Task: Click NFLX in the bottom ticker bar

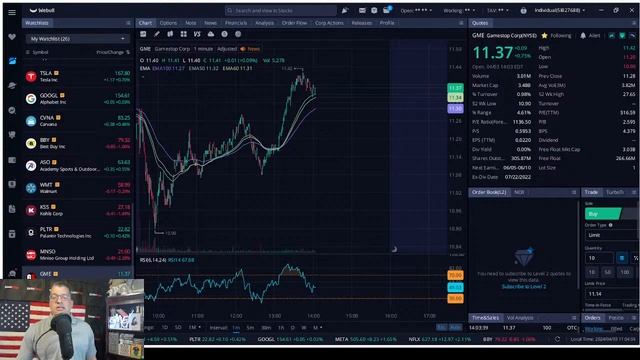Action: coord(440,339)
